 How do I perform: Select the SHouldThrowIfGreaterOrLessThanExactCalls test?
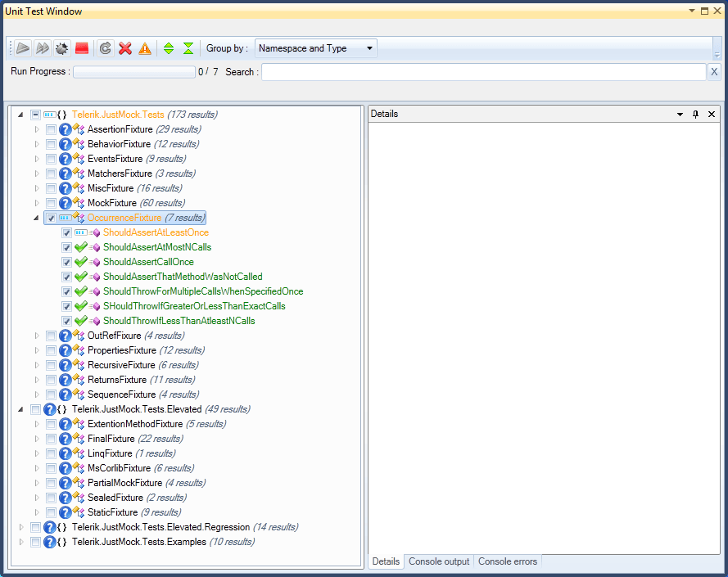(194, 306)
